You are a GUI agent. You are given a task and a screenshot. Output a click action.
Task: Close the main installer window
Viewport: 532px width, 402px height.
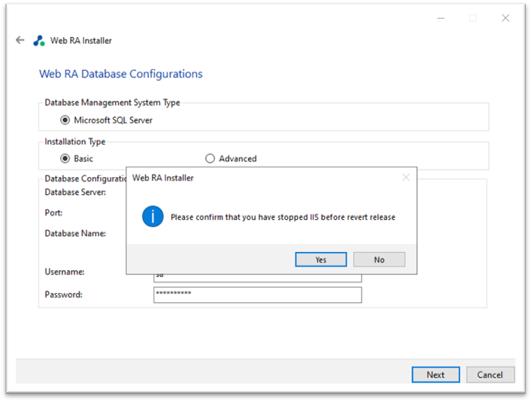pos(505,18)
